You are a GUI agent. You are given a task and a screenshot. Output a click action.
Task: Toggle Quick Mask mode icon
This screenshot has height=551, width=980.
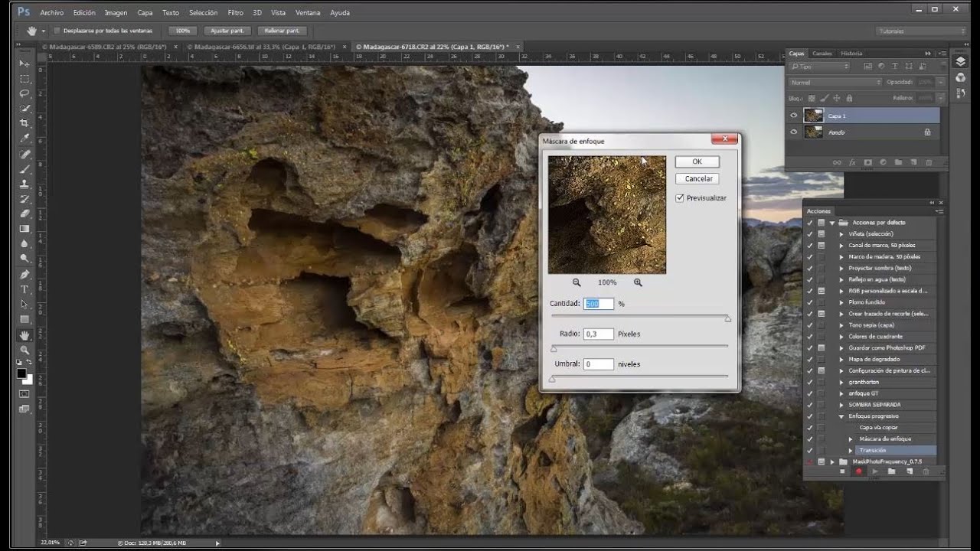tap(24, 394)
